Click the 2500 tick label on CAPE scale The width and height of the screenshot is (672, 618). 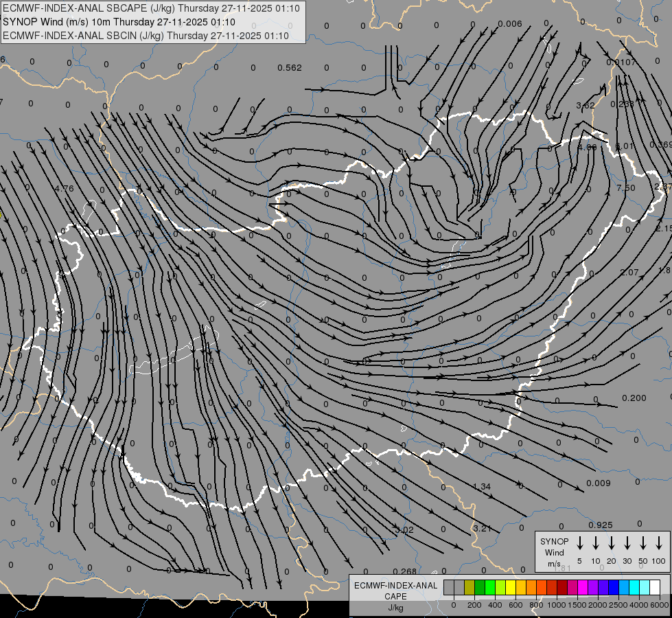tap(618, 605)
